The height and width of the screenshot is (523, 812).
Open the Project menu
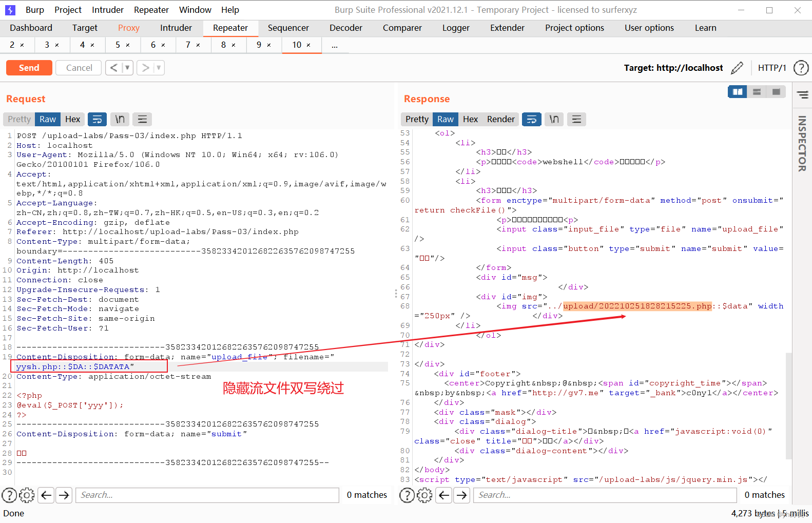coord(68,10)
